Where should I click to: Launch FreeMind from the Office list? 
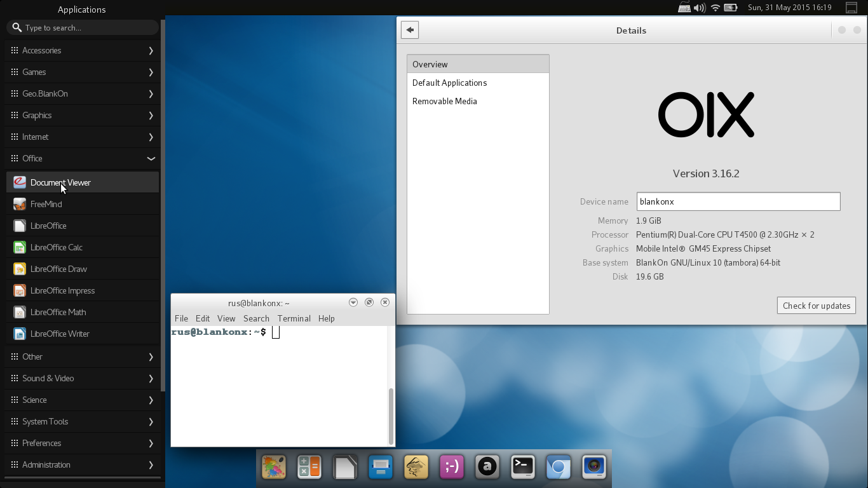tap(83, 204)
